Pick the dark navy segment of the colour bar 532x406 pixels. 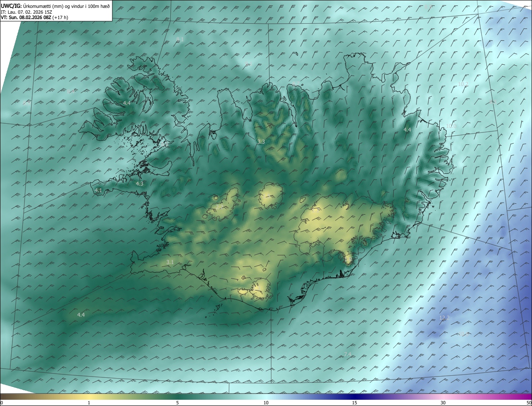click(355, 396)
